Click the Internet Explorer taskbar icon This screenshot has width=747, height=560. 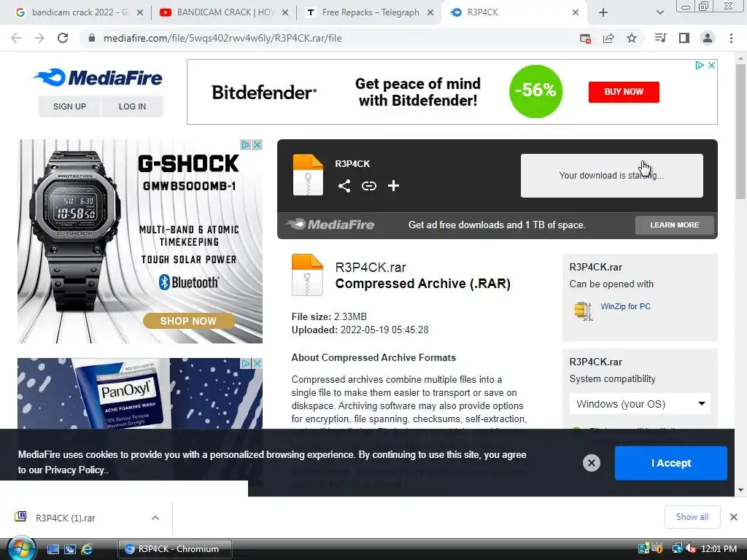[x=87, y=549]
